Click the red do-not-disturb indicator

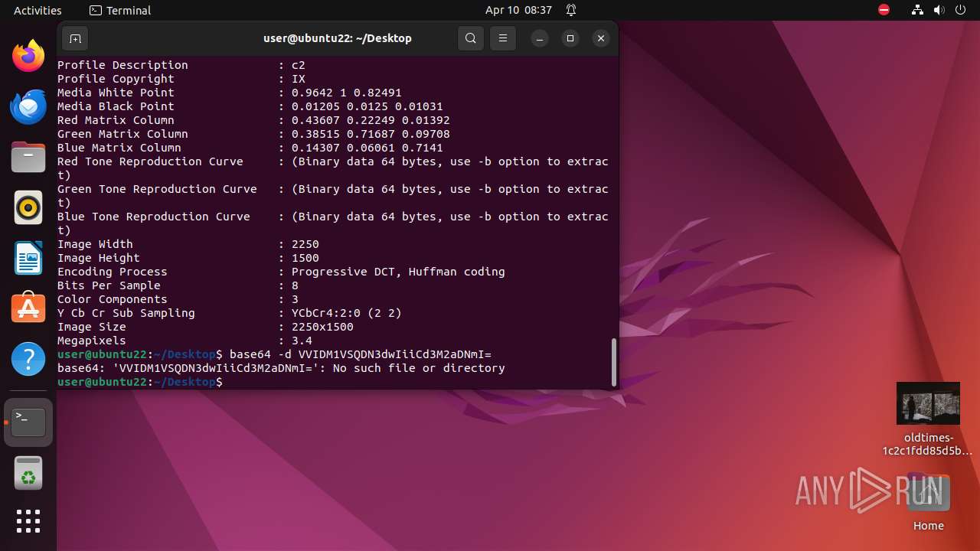point(884,11)
